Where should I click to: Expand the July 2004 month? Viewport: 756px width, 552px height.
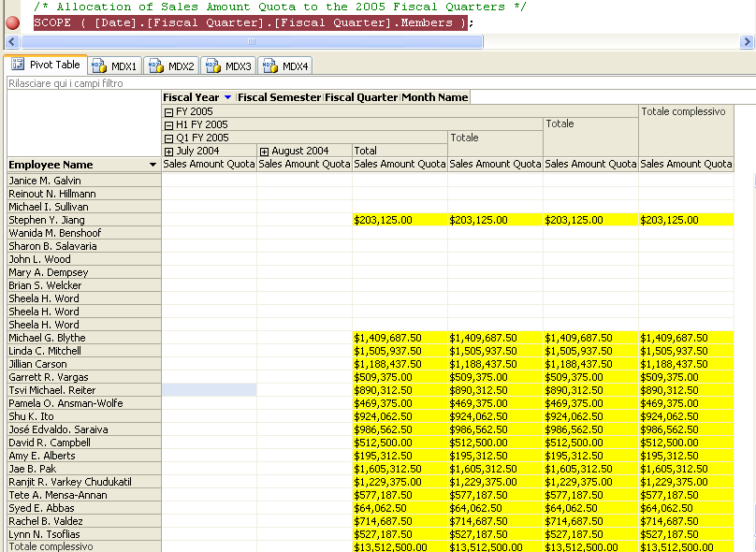pyautogui.click(x=168, y=151)
